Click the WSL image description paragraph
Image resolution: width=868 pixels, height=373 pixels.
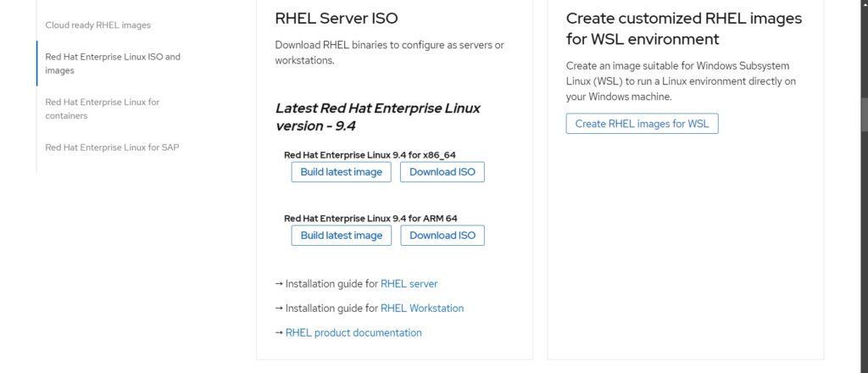(x=681, y=81)
